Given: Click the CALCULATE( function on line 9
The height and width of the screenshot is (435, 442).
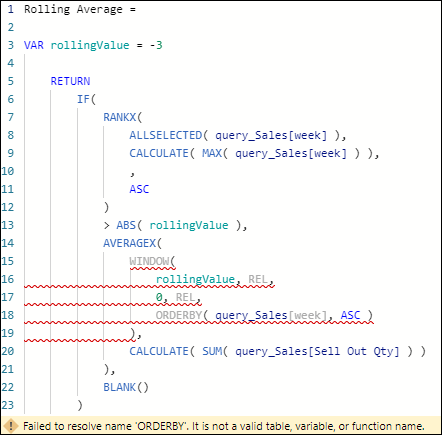Looking at the screenshot, I should click(x=162, y=153).
